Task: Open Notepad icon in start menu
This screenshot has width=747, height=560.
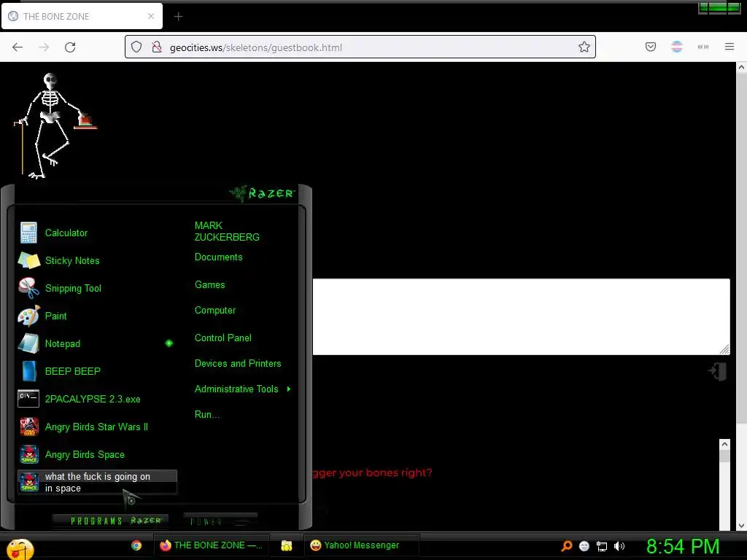Action: (x=28, y=343)
